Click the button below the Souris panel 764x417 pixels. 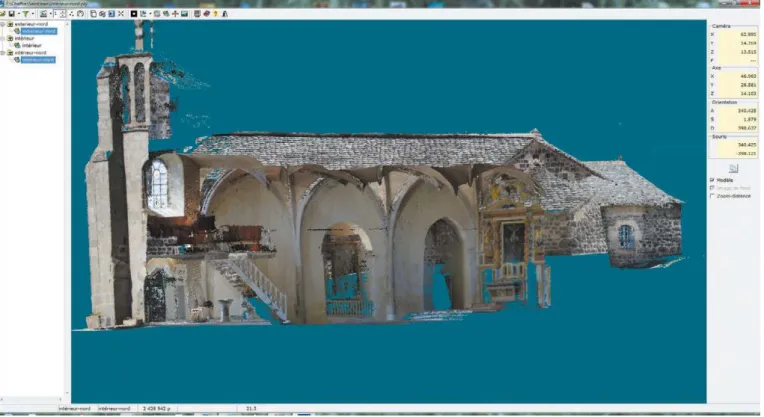(733, 169)
